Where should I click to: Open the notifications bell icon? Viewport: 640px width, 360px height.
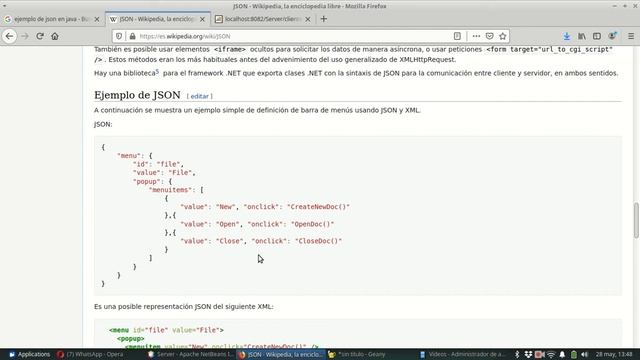(x=562, y=354)
